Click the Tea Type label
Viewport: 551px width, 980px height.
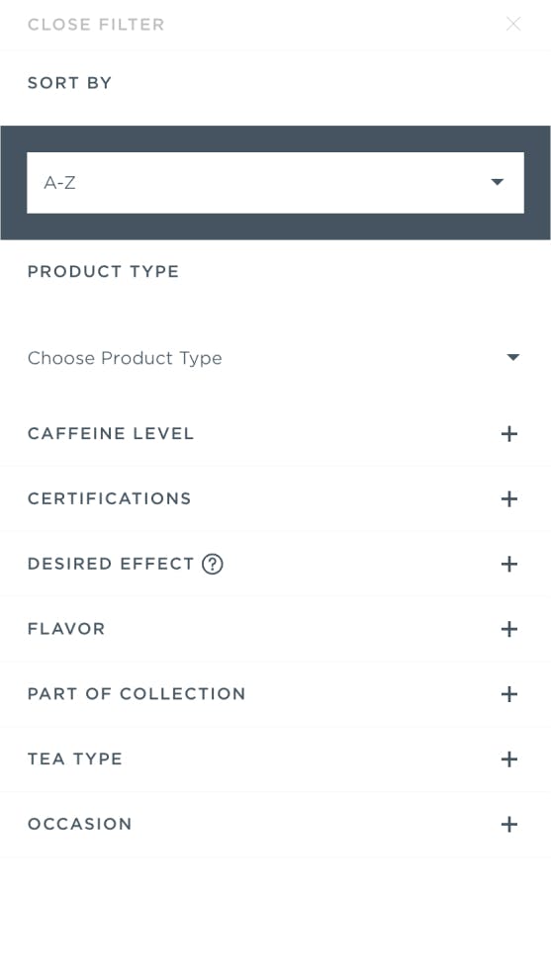click(x=75, y=758)
